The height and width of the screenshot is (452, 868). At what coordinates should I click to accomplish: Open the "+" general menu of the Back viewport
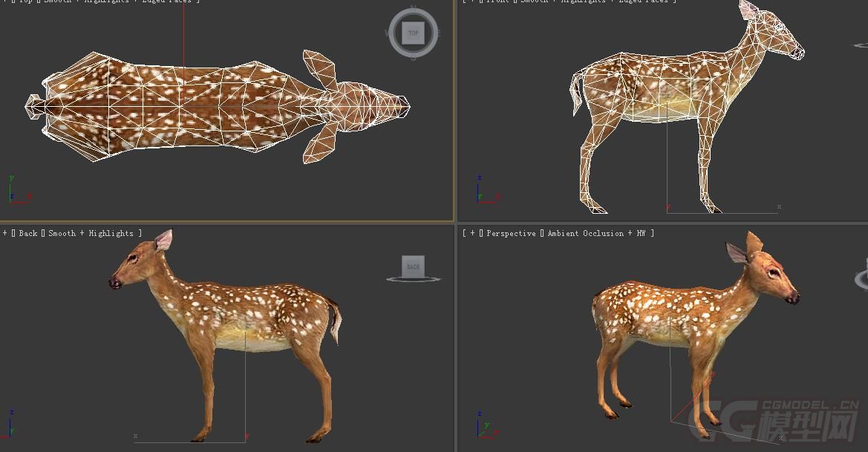tap(5, 234)
